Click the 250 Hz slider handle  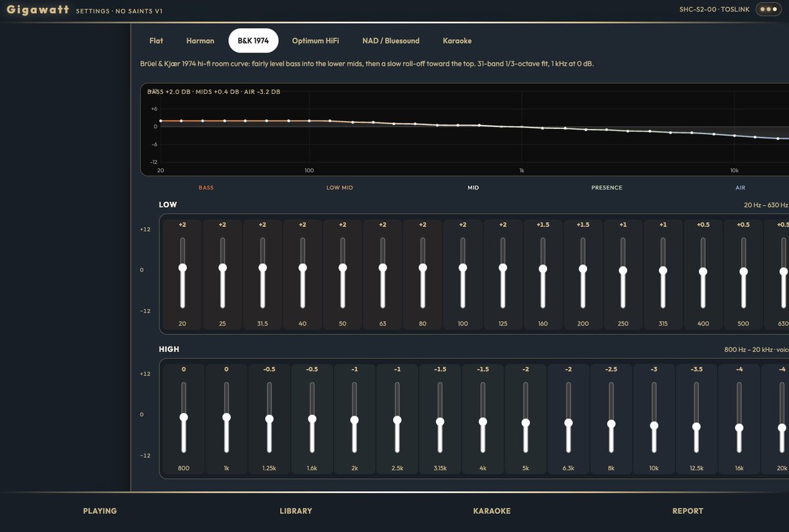623,270
